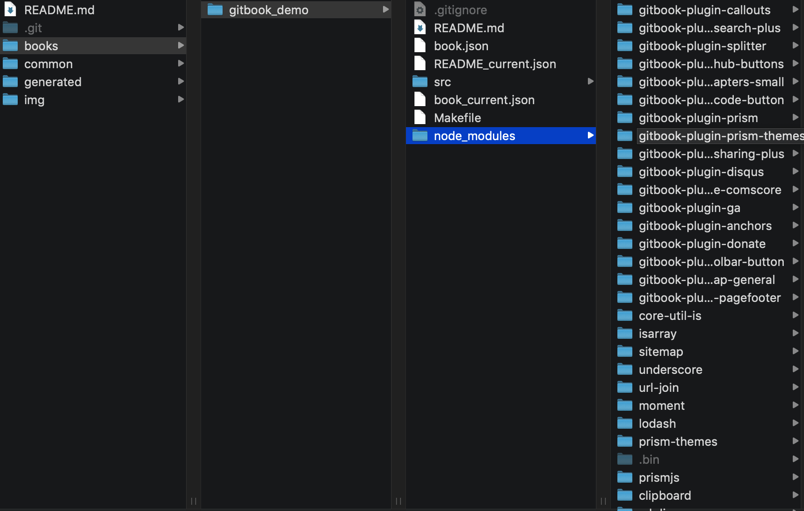804x511 pixels.
Task: Click the core-util-is folder icon
Action: click(625, 315)
